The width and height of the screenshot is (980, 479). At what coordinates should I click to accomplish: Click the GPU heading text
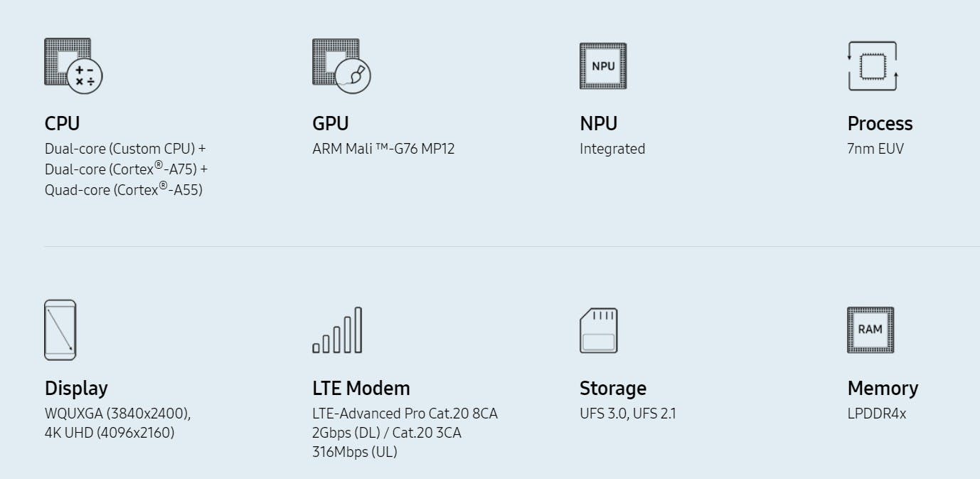[x=331, y=123]
